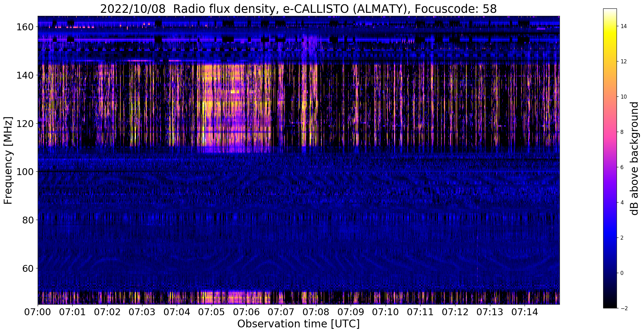Click the colorbar tick value 4
The height and width of the screenshot is (333, 644).
coord(622,203)
